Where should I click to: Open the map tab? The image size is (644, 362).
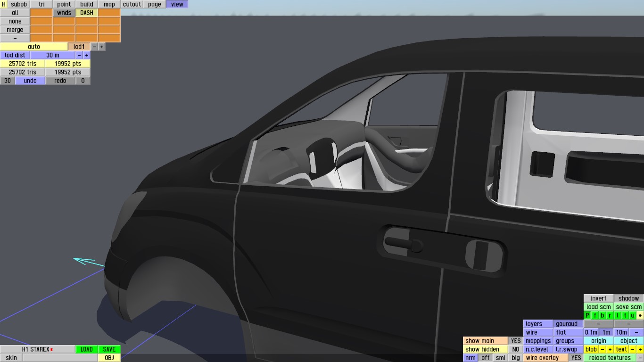[109, 4]
